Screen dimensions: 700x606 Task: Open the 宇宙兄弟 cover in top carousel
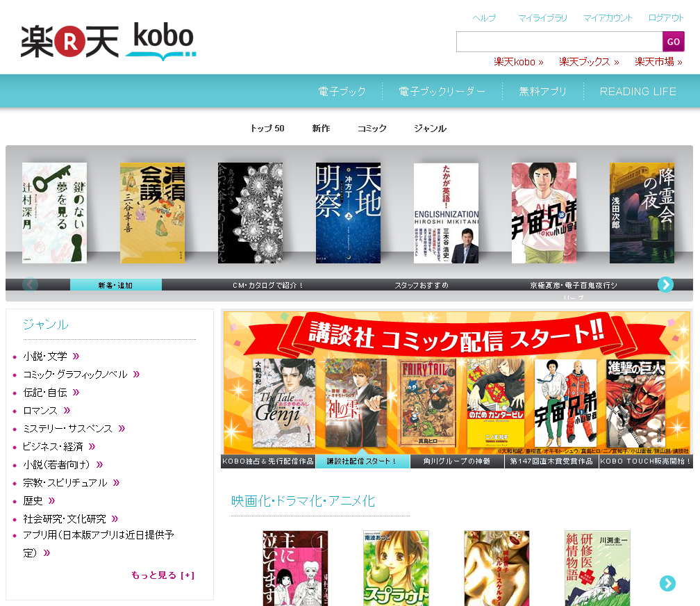(544, 213)
